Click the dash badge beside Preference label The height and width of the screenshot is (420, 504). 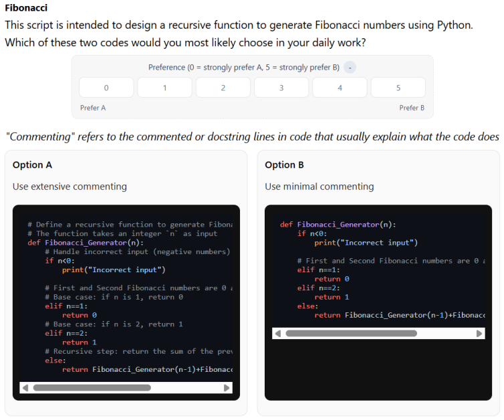click(350, 68)
